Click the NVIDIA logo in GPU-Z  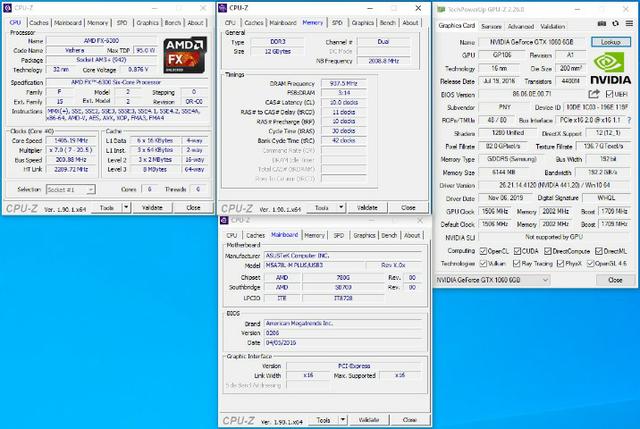(611, 69)
